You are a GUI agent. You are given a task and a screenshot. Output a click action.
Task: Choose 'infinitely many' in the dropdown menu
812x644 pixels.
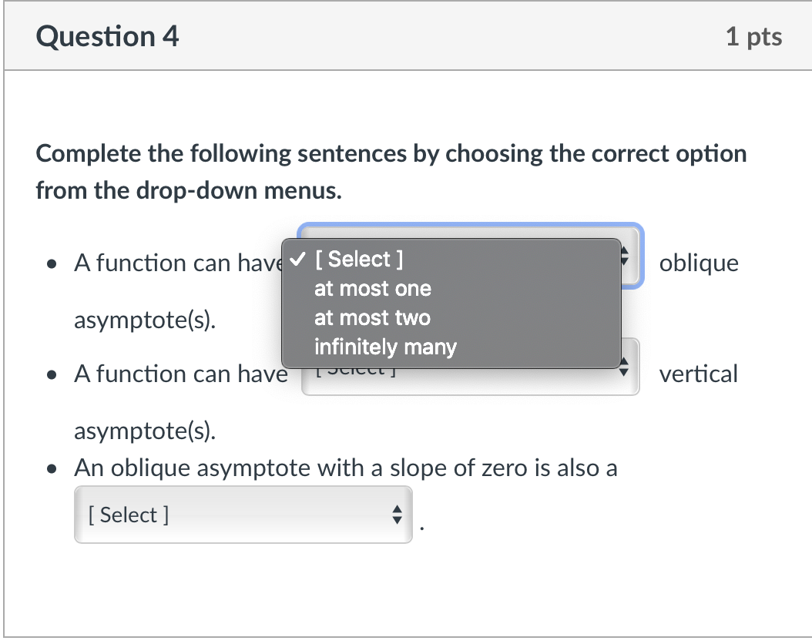(x=385, y=347)
